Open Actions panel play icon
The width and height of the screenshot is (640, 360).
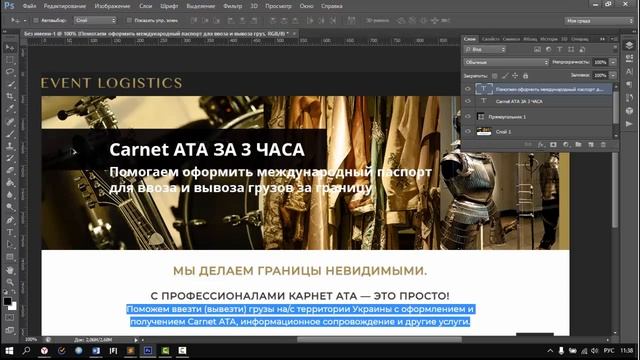pyautogui.click(x=629, y=124)
